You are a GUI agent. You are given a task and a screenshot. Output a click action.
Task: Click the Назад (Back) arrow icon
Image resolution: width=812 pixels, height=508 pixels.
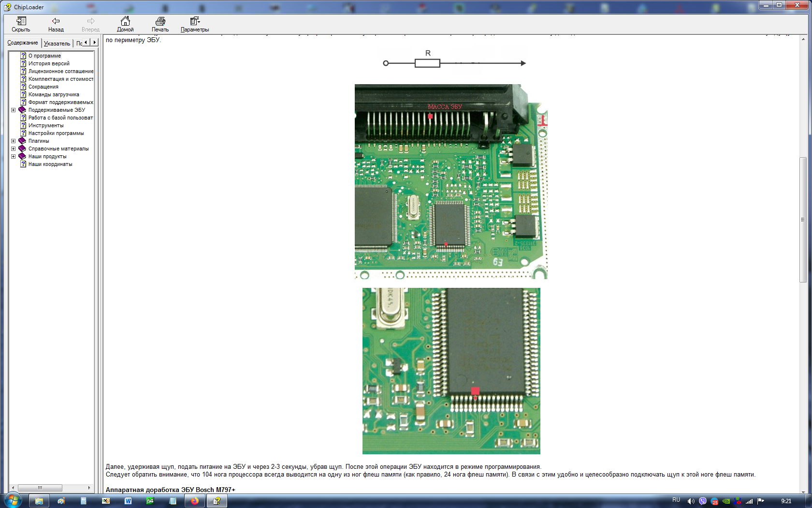56,21
